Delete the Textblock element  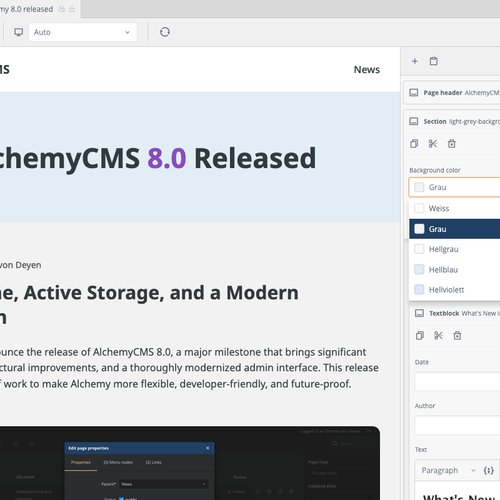point(457,335)
